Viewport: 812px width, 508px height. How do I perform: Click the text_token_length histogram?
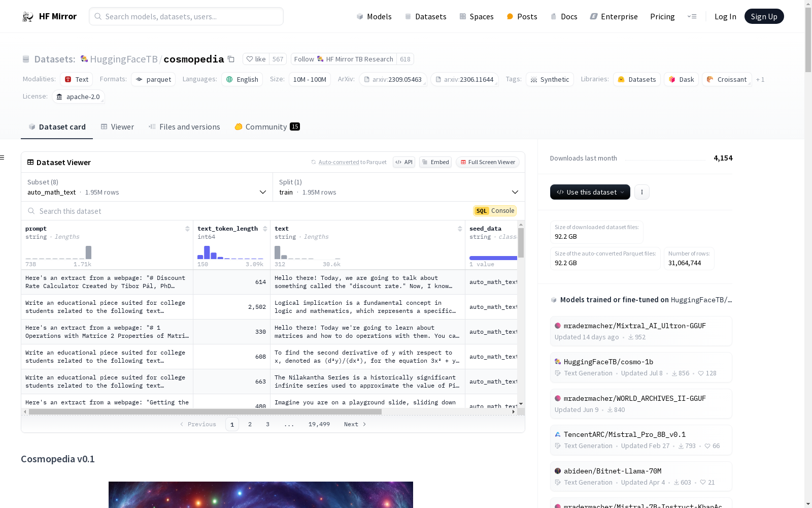pos(230,252)
